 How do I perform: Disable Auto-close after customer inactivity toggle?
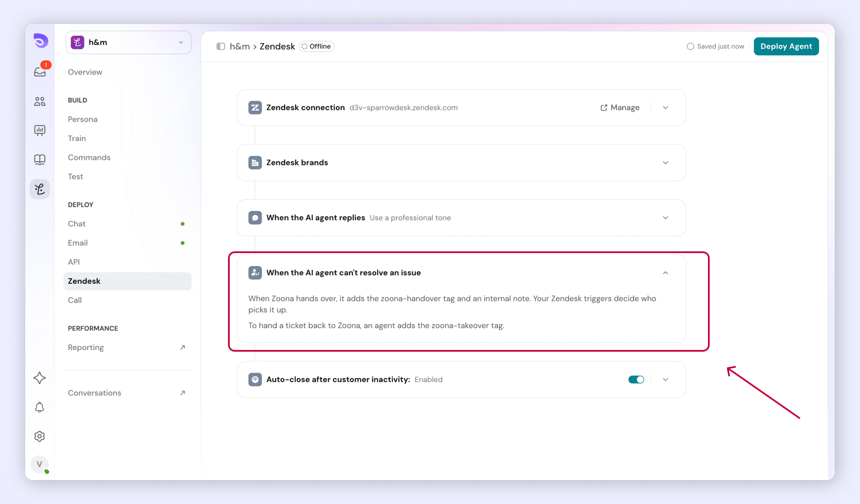(x=636, y=379)
